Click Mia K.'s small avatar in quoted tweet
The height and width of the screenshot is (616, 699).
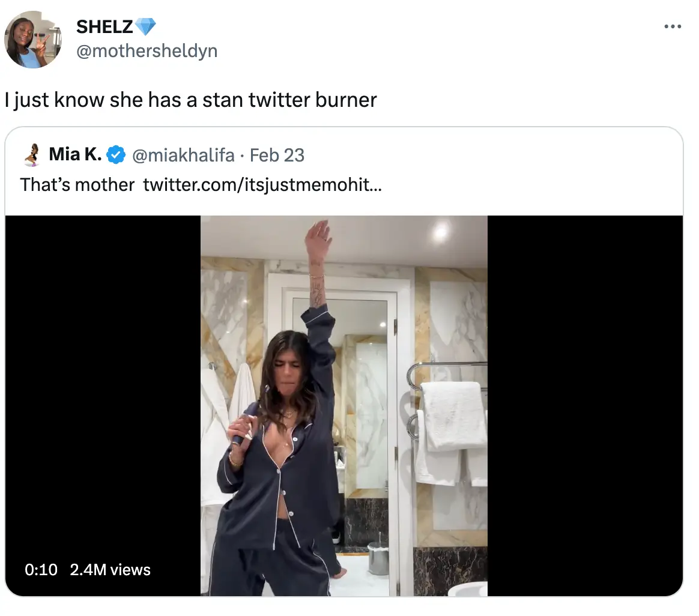pos(32,156)
